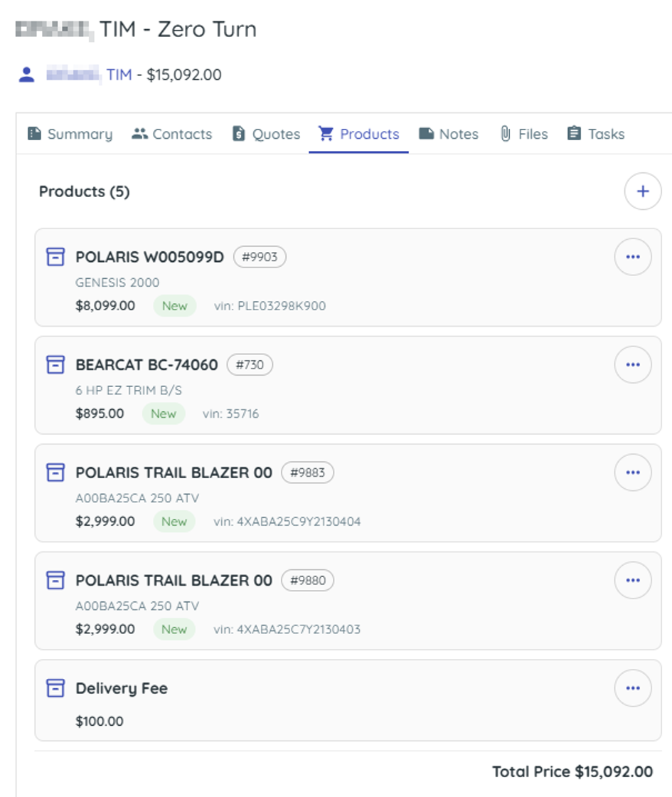Add a new product with plus button
This screenshot has width=672, height=797.
point(643,191)
